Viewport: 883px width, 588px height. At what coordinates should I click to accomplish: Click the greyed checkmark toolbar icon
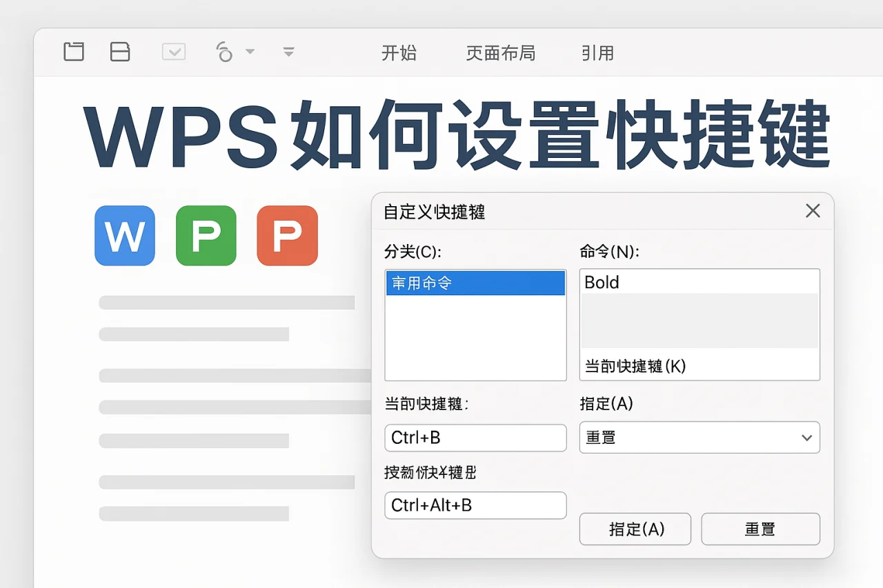point(174,52)
